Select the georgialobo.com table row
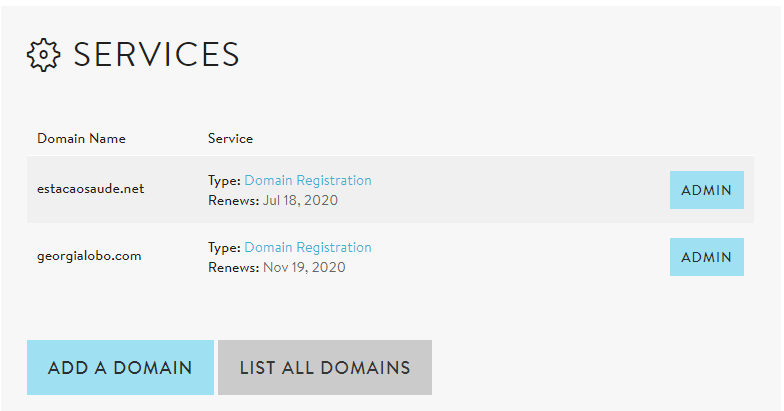 tap(500, 257)
